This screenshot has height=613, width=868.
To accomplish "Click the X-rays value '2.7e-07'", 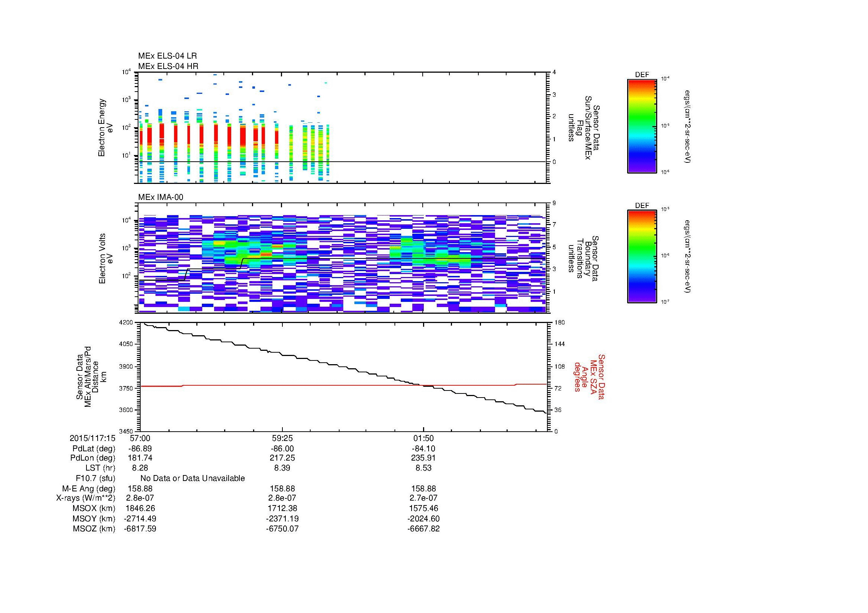I will pyautogui.click(x=423, y=498).
